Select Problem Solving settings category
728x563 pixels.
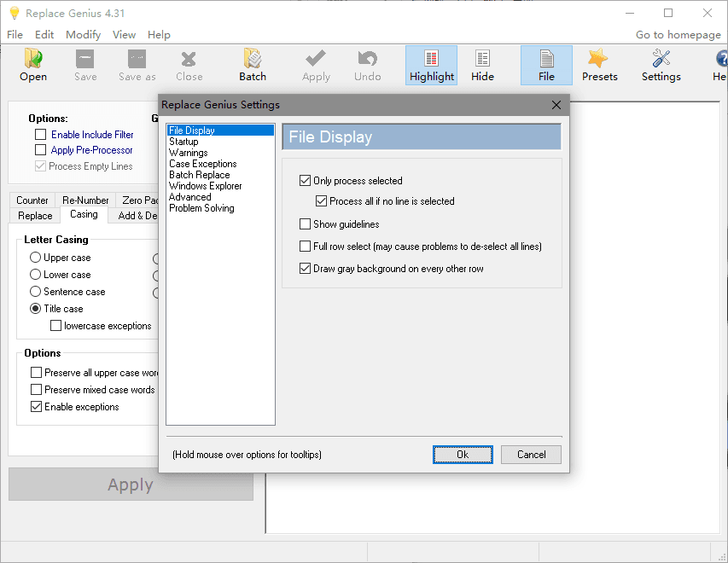220,208
